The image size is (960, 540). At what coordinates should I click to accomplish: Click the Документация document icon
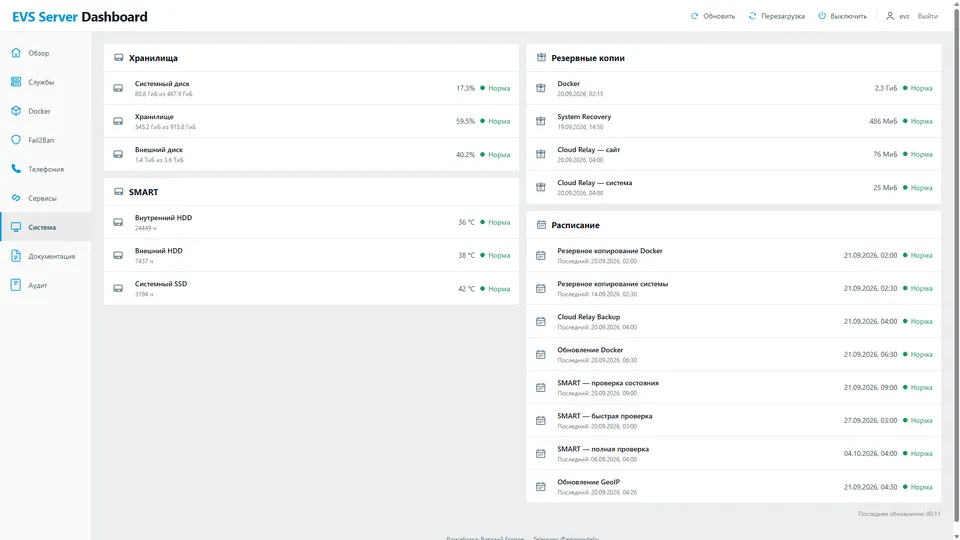(x=16, y=256)
